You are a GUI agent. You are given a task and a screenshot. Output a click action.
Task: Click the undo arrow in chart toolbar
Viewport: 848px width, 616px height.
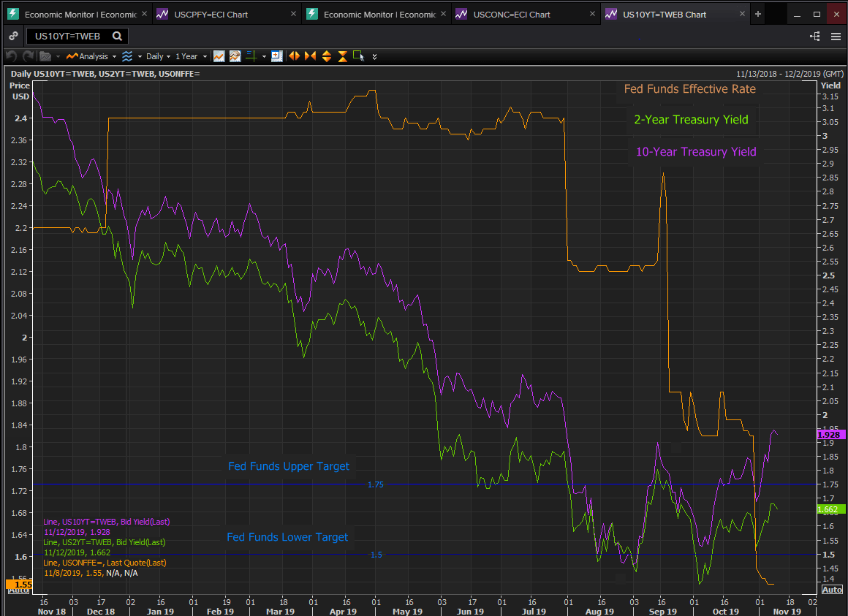point(10,56)
